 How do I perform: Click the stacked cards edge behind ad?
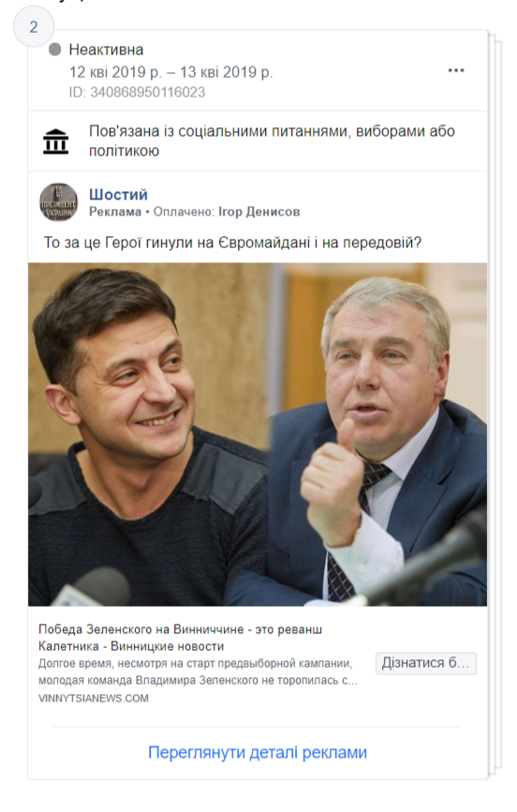click(495, 404)
